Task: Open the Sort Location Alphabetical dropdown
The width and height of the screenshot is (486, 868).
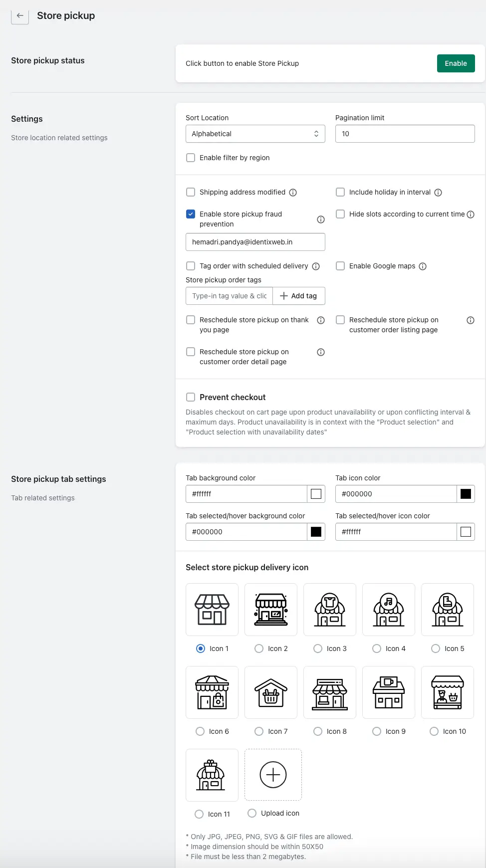Action: (255, 134)
